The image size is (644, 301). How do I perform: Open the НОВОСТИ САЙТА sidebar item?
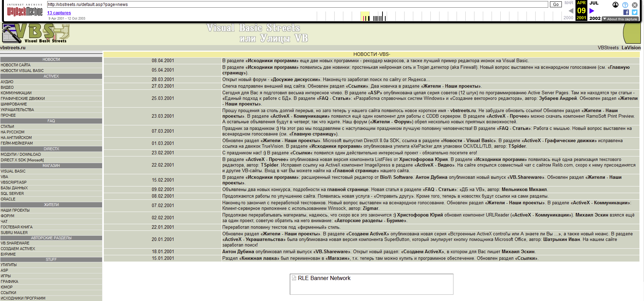tap(15, 65)
